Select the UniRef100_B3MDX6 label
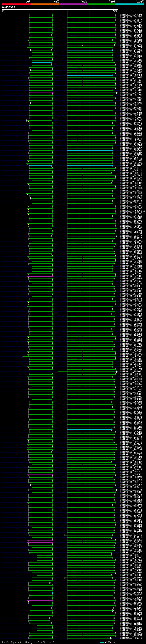 (131, 374)
